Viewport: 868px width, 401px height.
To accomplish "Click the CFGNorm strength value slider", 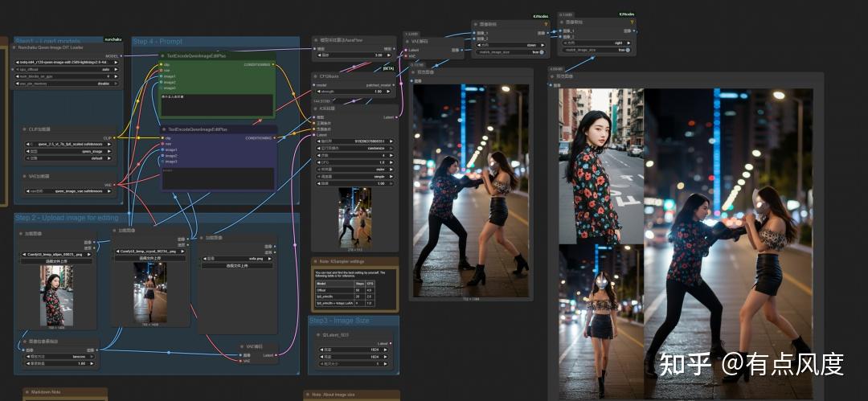I will click(x=354, y=92).
